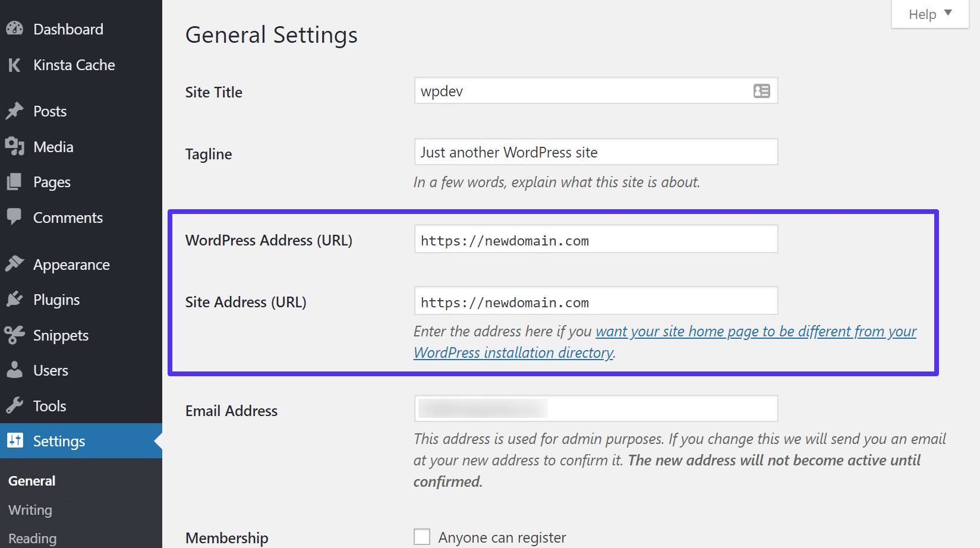Open the Dashboard from the sidebar
Image resolution: width=980 pixels, height=548 pixels.
(14, 29)
